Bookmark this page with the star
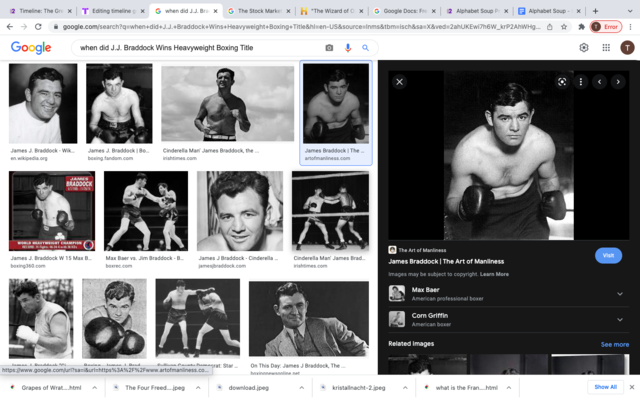Screen dimensions: 640x400 pyautogui.click(x=564, y=27)
